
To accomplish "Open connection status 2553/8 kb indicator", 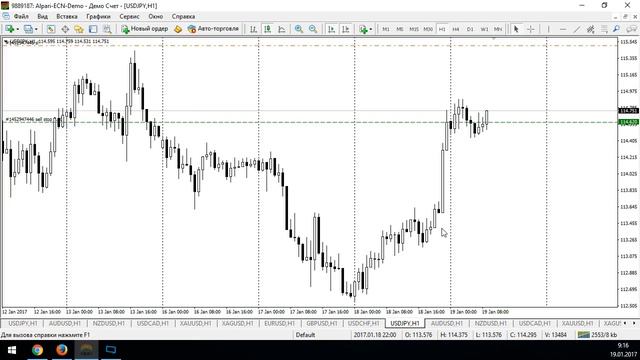I will pyautogui.click(x=598, y=335).
